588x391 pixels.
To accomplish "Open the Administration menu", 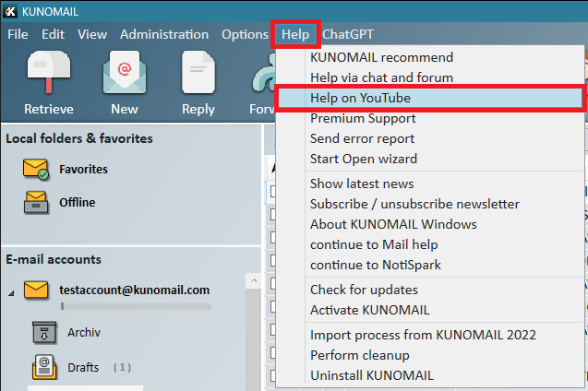I will (x=164, y=34).
